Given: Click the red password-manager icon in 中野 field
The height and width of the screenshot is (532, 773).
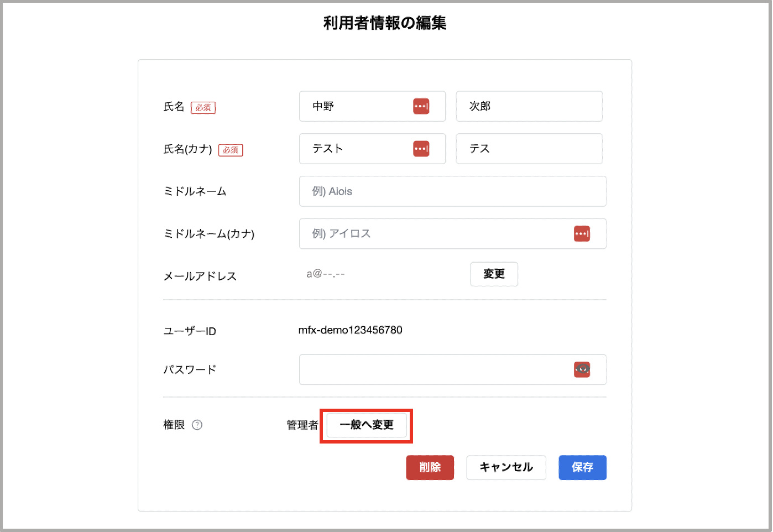Looking at the screenshot, I should click(x=421, y=106).
